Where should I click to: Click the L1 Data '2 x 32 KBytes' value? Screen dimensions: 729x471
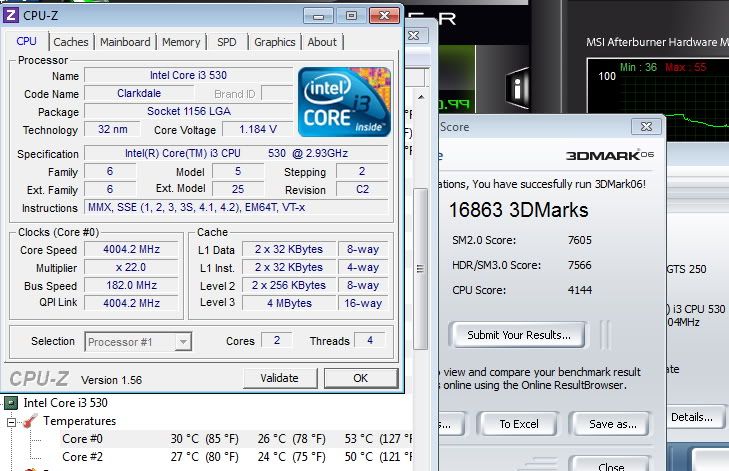(289, 249)
